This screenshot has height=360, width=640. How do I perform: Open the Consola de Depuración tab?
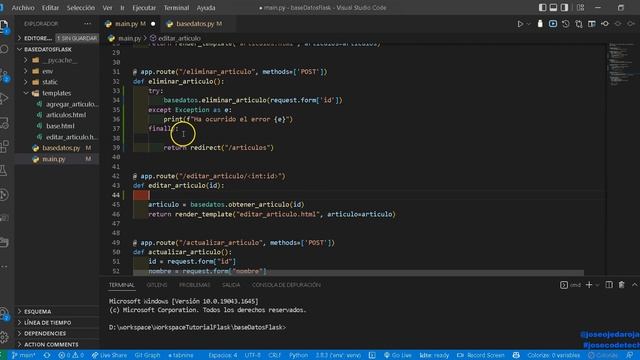click(286, 285)
